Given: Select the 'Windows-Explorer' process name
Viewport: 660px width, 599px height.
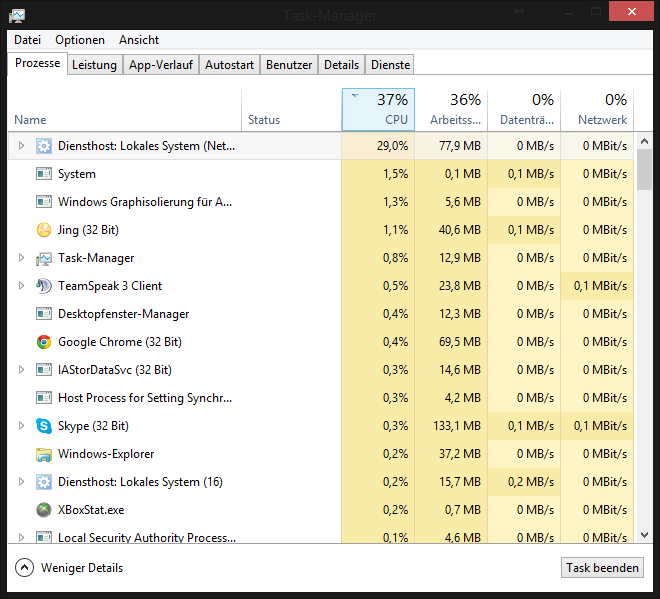Looking at the screenshot, I should [106, 454].
